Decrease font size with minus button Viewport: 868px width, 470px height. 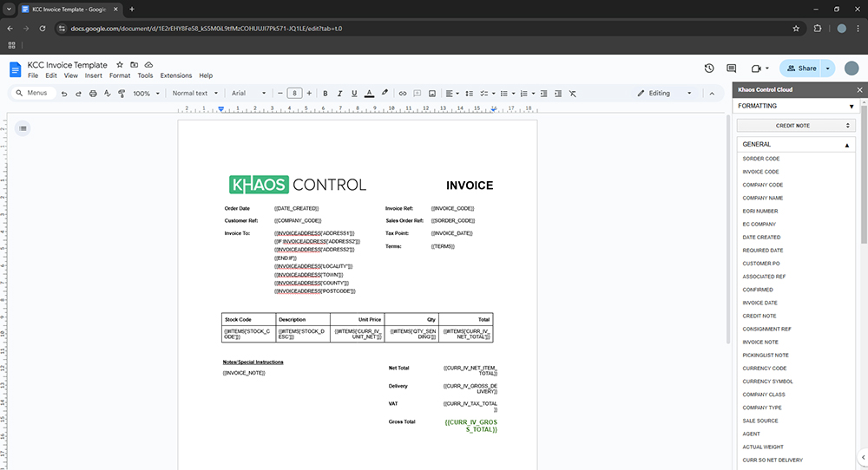tap(280, 94)
